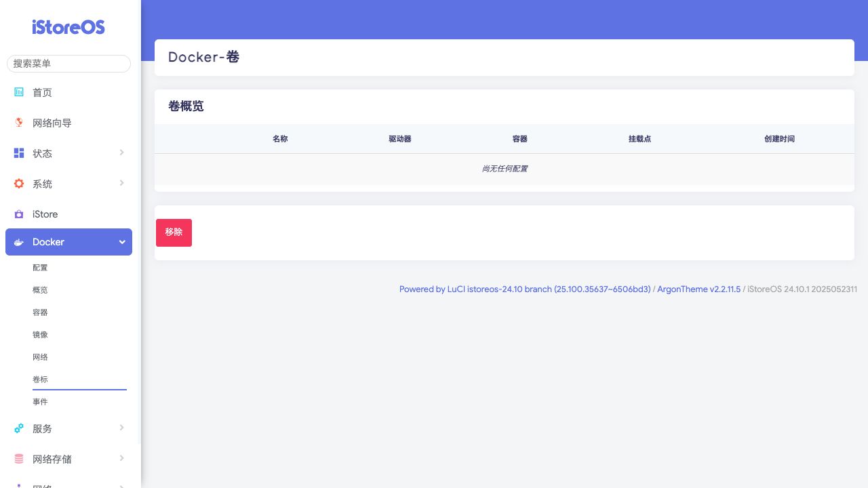
Task: Expand the 服务 menu chevron
Action: coord(122,428)
